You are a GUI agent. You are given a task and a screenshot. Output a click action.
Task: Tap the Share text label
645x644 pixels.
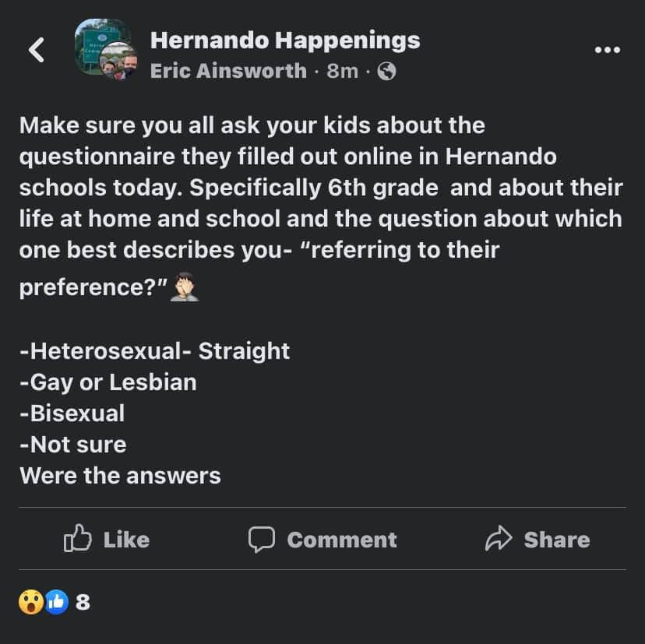point(557,540)
